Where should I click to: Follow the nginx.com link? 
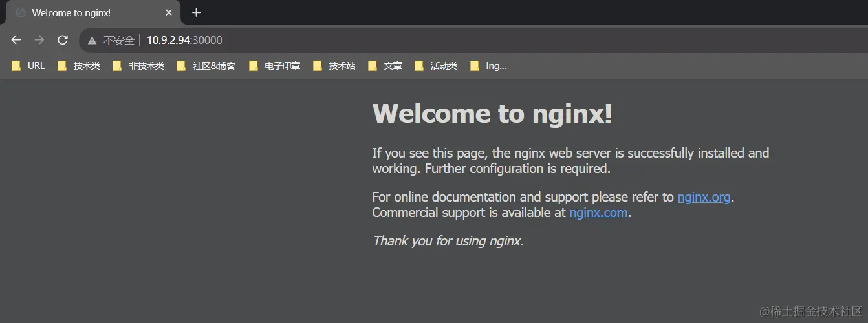[x=598, y=213]
